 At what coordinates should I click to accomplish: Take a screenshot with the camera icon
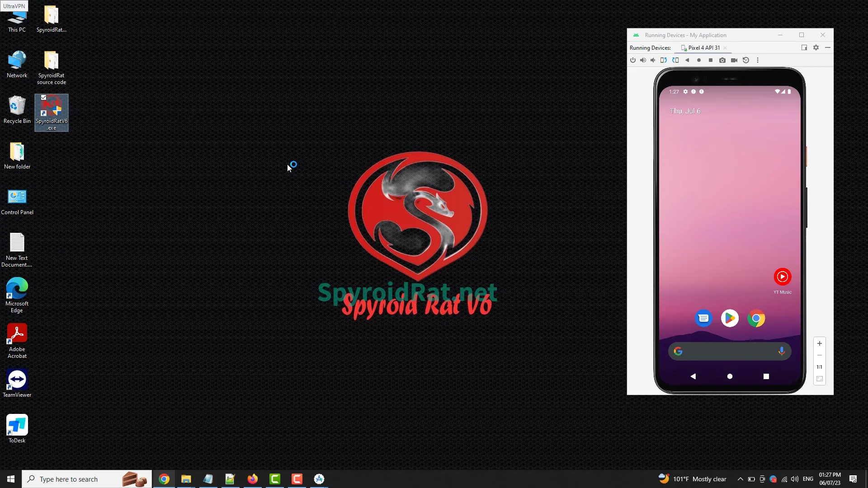pyautogui.click(x=722, y=60)
